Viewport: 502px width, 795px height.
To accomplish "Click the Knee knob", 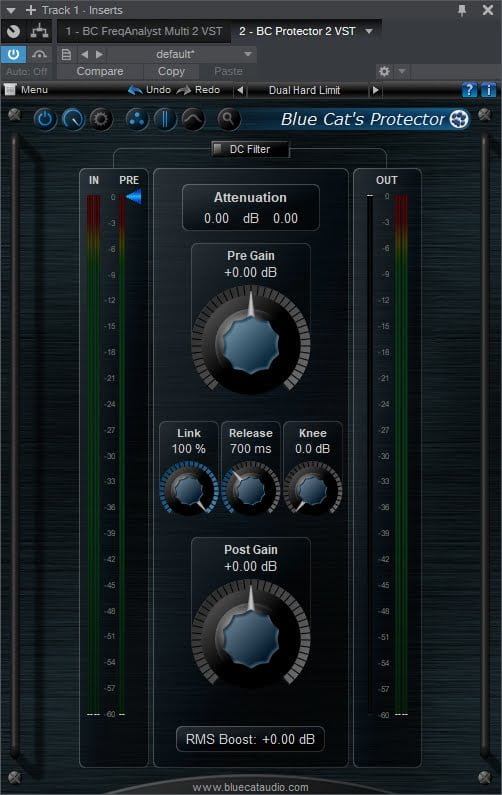I will [x=313, y=490].
